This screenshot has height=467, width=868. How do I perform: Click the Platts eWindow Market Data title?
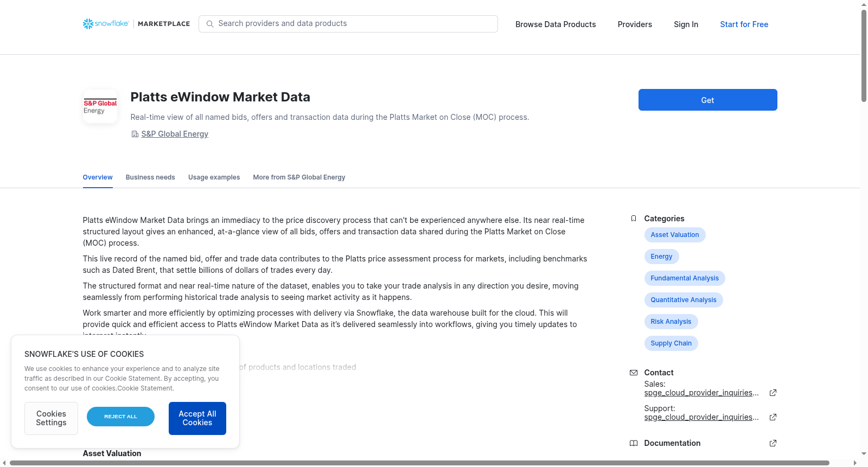(x=220, y=97)
